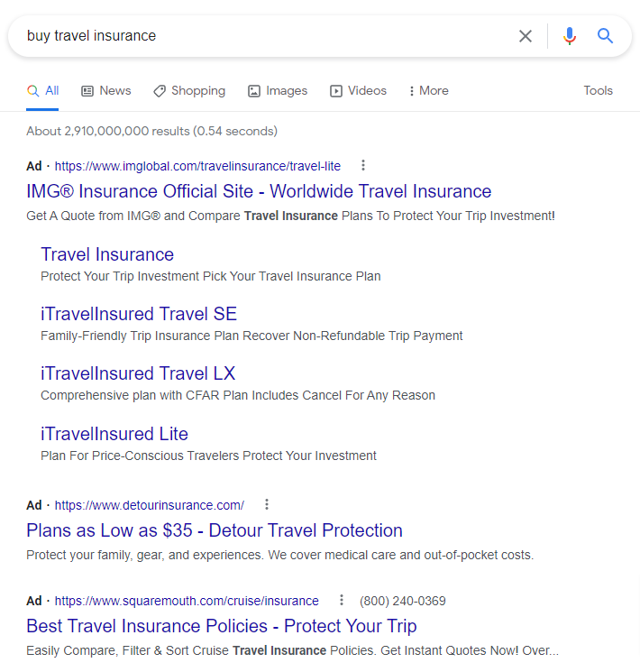Viewport: 640px width, 672px height.
Task: Open Detour Travel Protection plans link
Action: pos(215,530)
